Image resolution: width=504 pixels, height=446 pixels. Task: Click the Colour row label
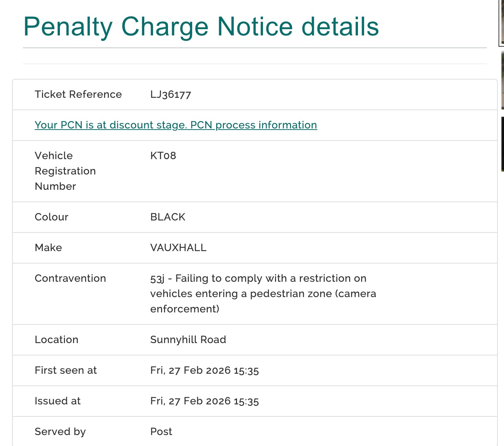(x=51, y=217)
